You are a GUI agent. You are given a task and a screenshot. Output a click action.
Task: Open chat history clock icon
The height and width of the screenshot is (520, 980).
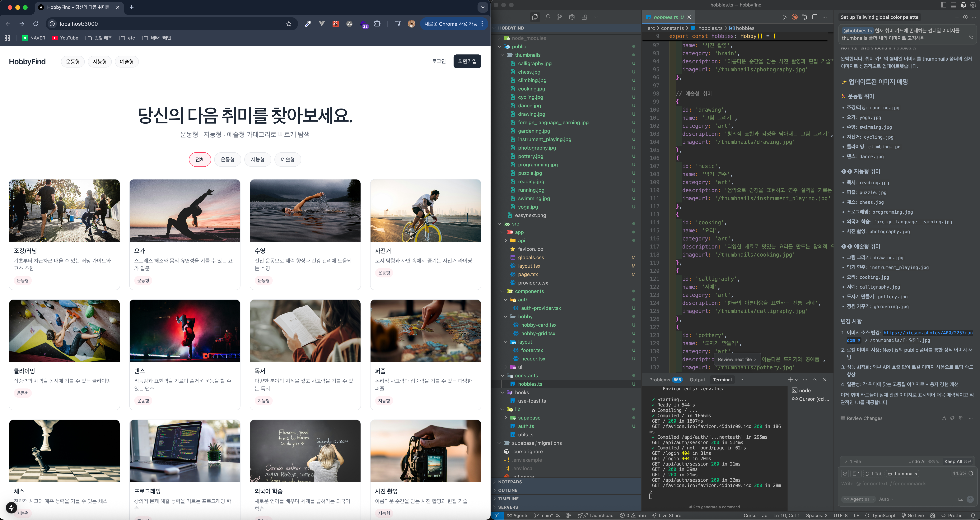tap(965, 17)
